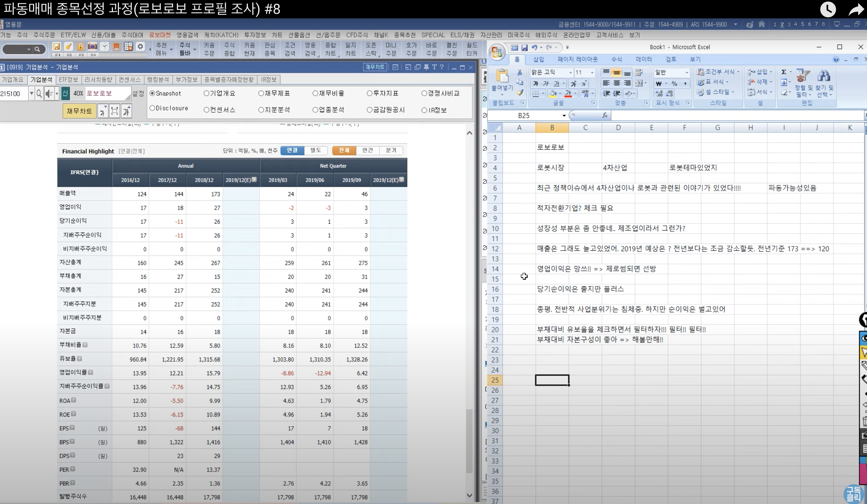The height and width of the screenshot is (504, 867).
Task: Click cell B2 containing 로보로보
Action: tap(551, 147)
